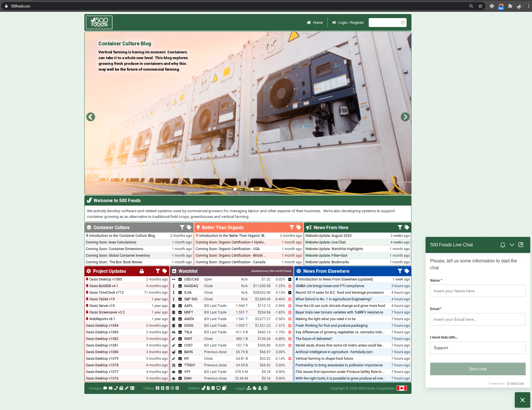
Task: Click the Watchlist panel header
Action: (x=232, y=271)
